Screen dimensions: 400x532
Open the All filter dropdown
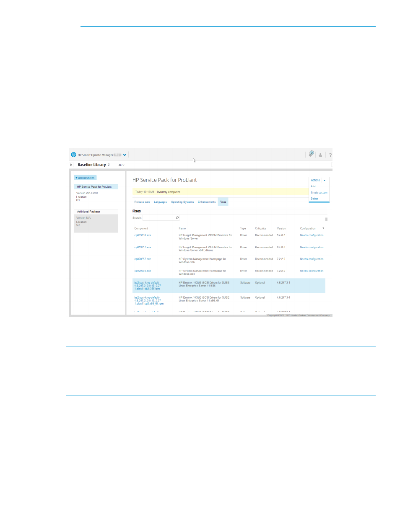121,165
